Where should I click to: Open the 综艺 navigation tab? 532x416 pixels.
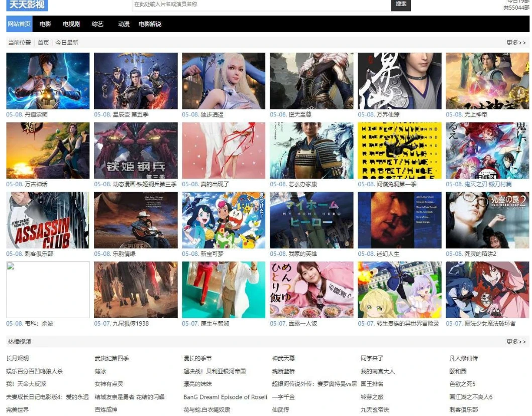pos(97,24)
